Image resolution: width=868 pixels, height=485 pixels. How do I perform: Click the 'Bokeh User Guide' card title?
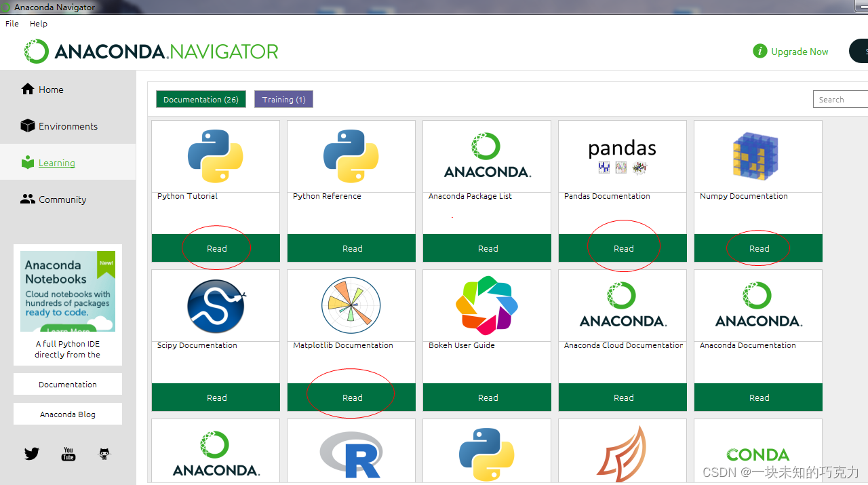click(462, 345)
